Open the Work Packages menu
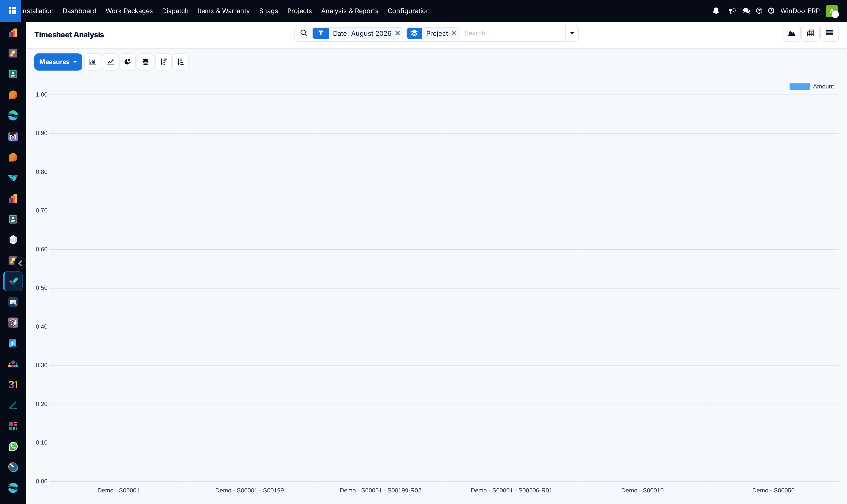 (129, 11)
